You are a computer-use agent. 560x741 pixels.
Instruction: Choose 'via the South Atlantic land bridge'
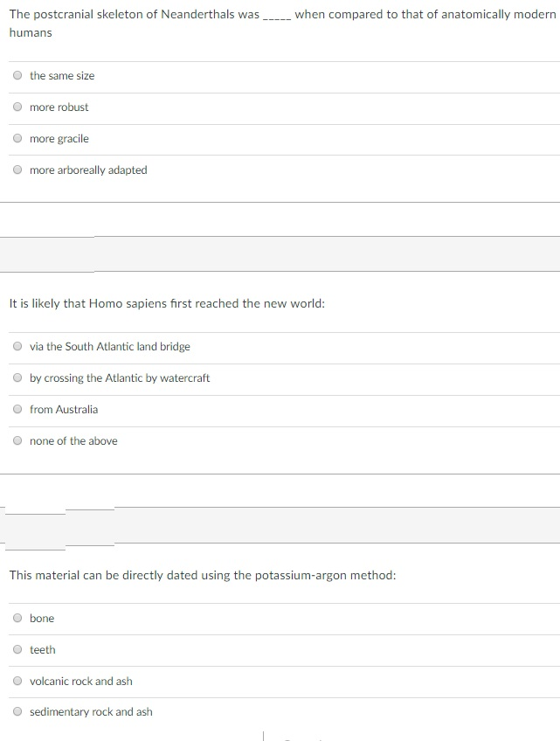pyautogui.click(x=17, y=347)
